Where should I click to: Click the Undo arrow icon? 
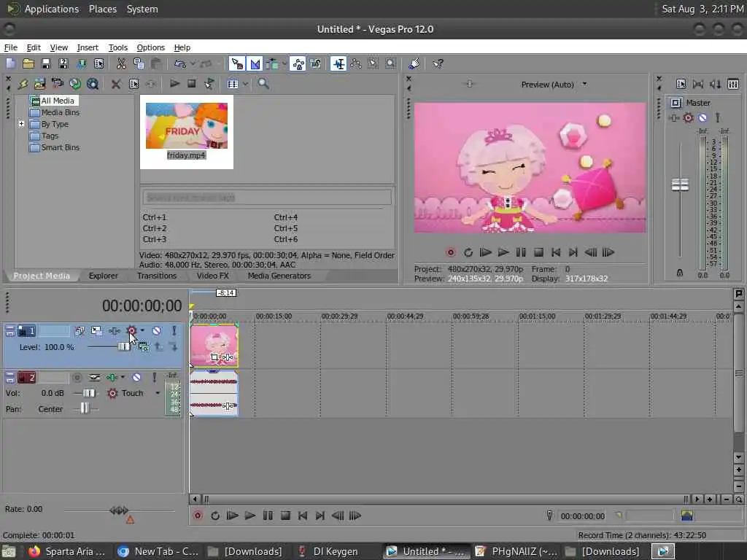click(179, 63)
